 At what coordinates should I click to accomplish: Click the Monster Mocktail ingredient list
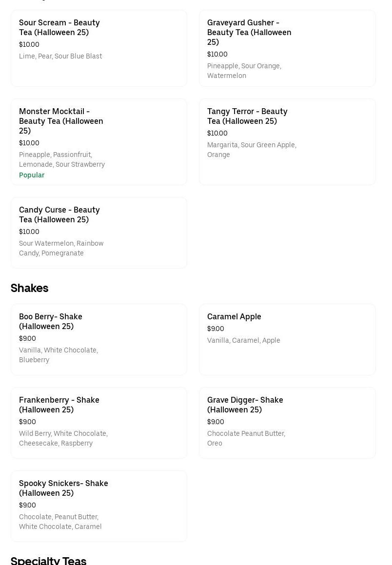[62, 159]
